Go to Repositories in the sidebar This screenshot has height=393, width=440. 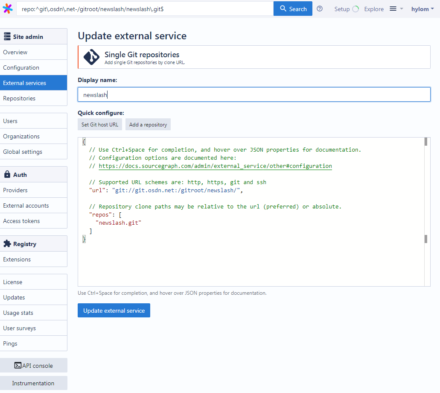(33, 98)
